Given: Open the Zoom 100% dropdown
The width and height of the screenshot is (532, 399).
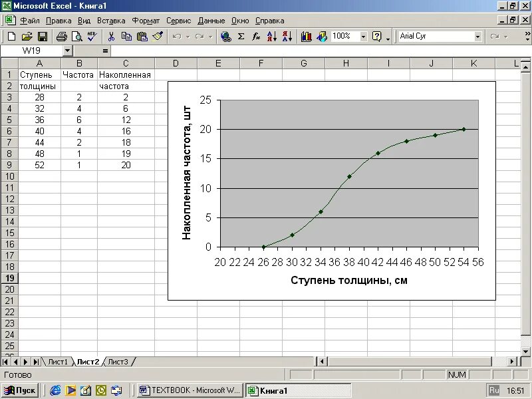Looking at the screenshot, I should [x=363, y=37].
